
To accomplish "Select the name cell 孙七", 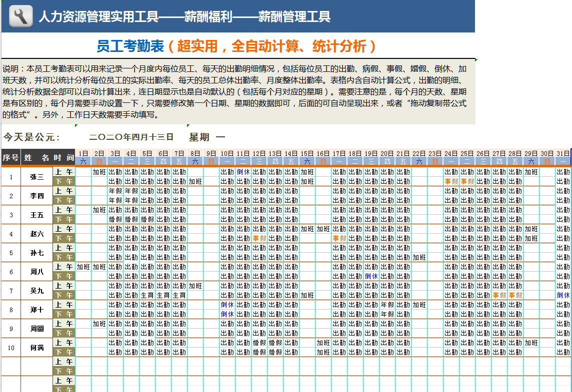I will tap(36, 253).
